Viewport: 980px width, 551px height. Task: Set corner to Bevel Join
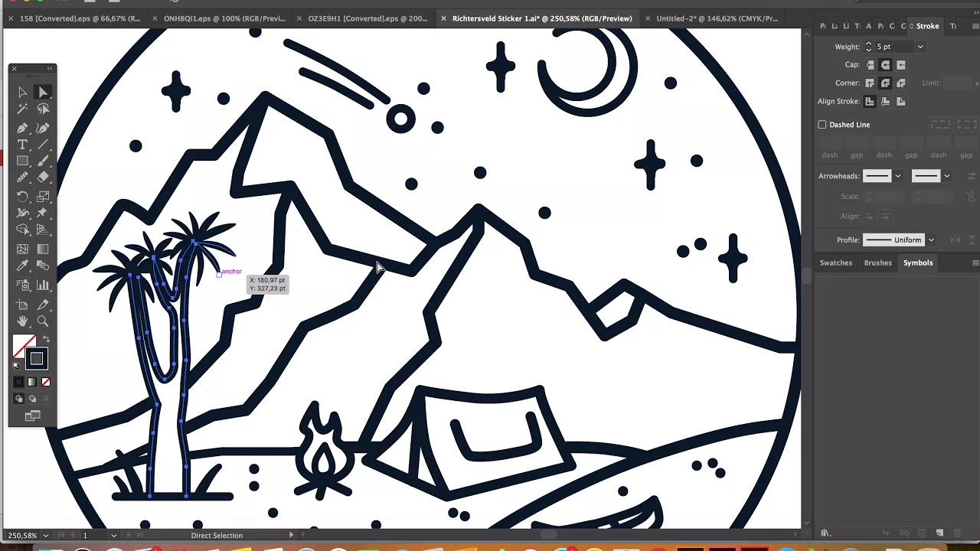[x=901, y=83]
